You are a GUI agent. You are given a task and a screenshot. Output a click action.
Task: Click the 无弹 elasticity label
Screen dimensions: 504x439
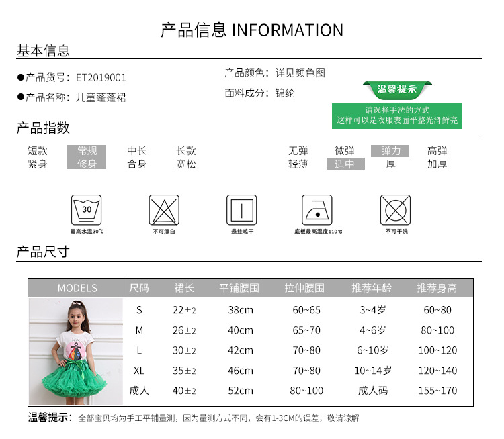(x=298, y=150)
